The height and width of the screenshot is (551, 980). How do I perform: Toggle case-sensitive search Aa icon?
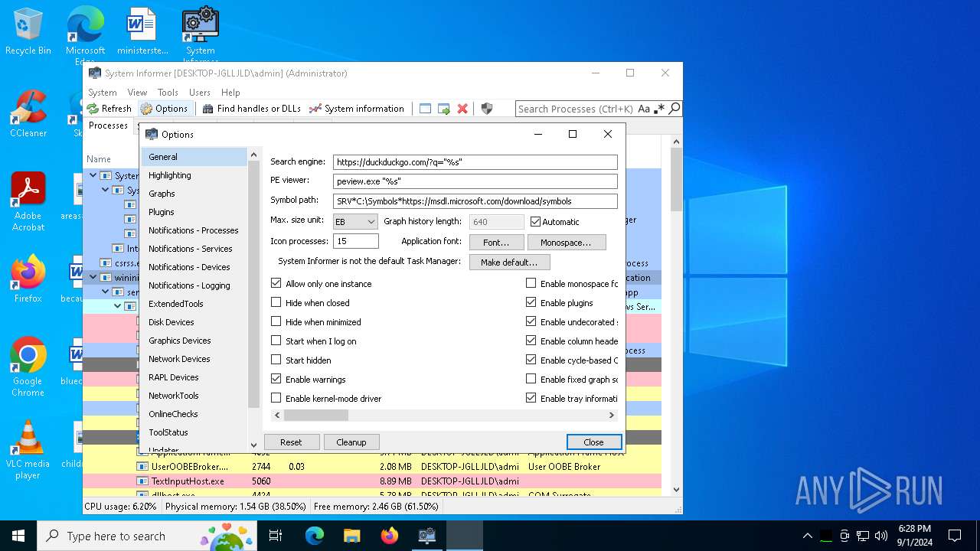click(x=644, y=109)
